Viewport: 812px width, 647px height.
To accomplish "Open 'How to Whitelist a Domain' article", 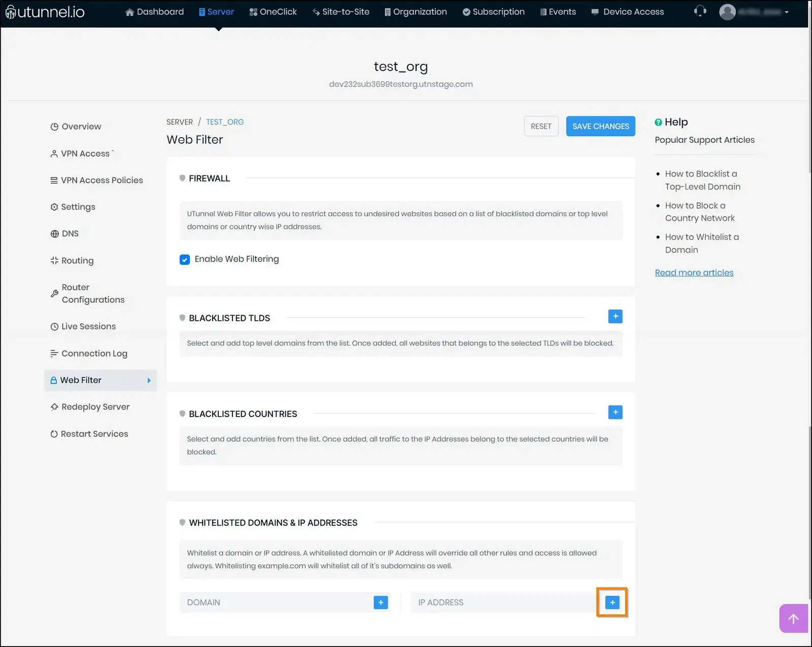I will coord(702,243).
